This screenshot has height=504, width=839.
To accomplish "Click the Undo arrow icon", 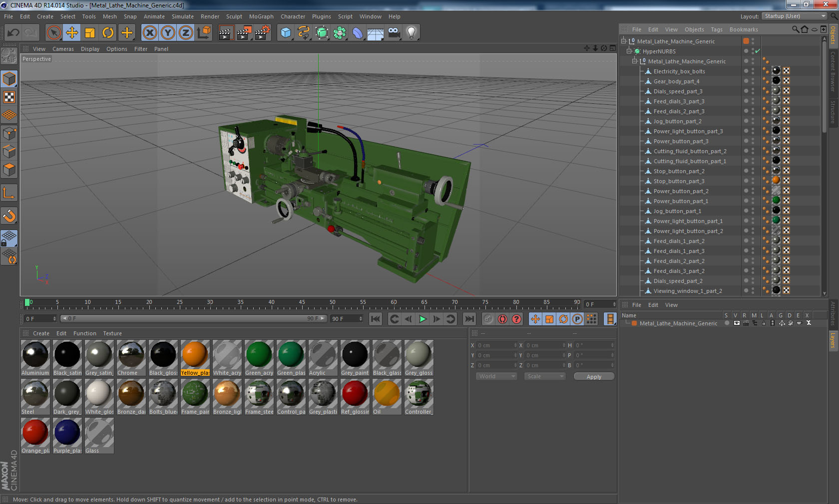I will pos(13,33).
